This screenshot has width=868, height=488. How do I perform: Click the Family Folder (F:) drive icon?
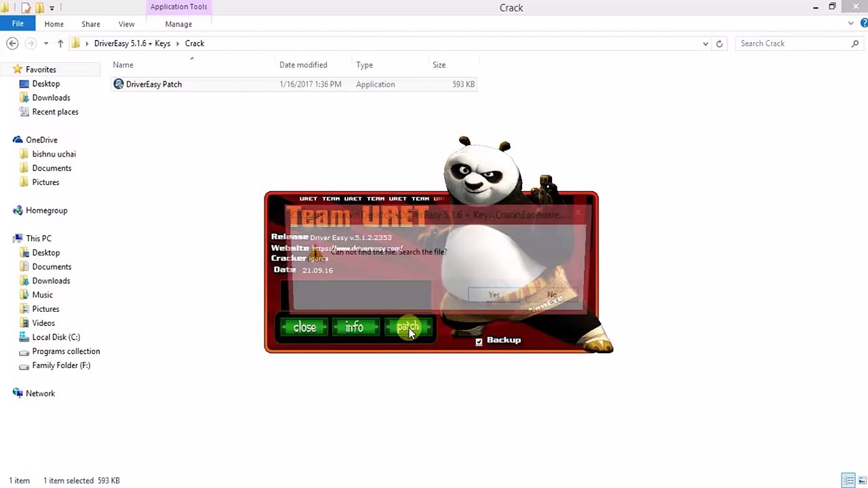tap(24, 365)
